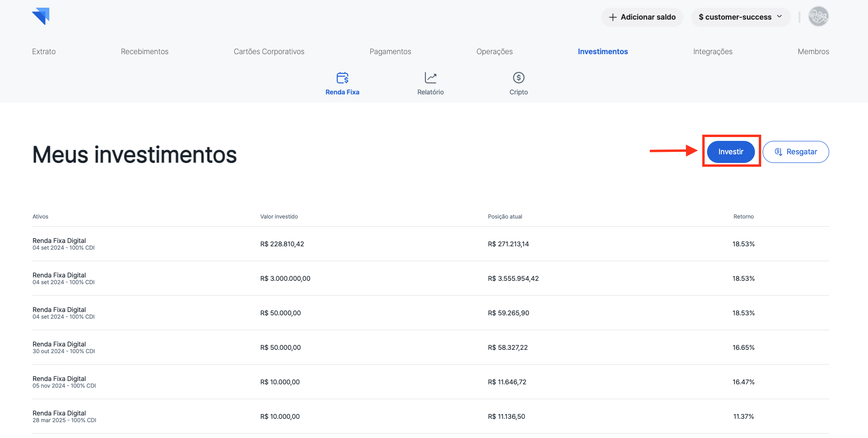Open the Recebimentos tab

145,52
